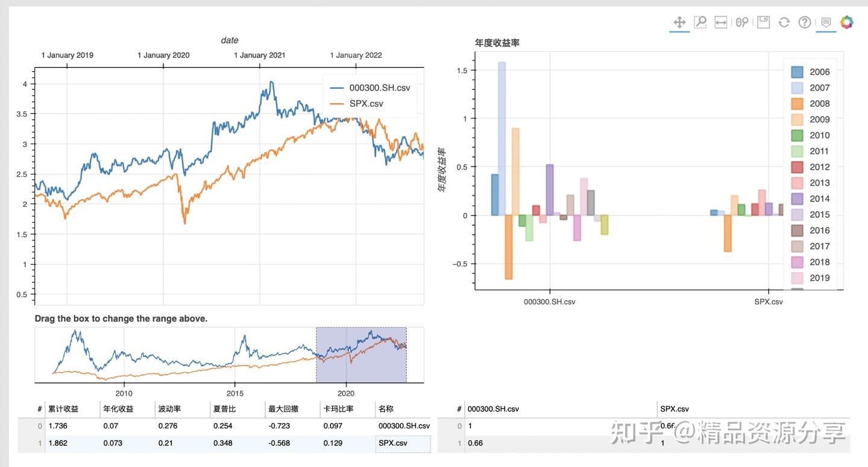Sort by 名称 column header
The width and height of the screenshot is (868, 467).
pos(403,408)
